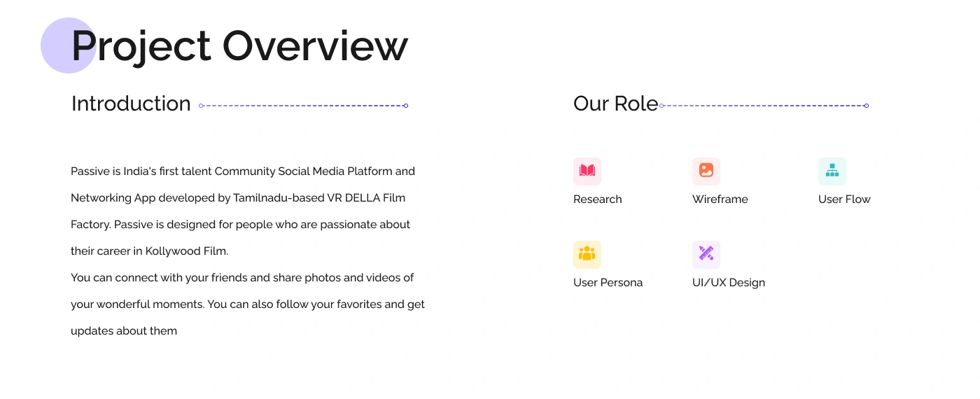Select the Introduction heading
The image size is (980, 399).
pyautogui.click(x=131, y=104)
